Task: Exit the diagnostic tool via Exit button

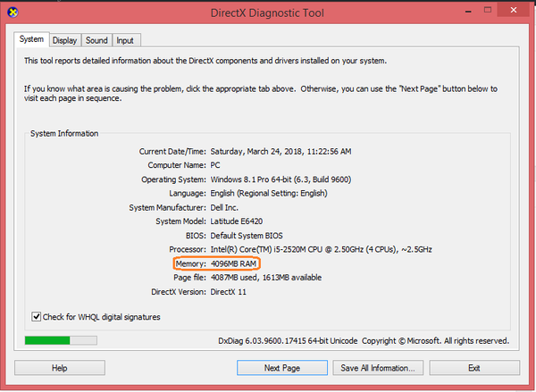Action: (473, 368)
